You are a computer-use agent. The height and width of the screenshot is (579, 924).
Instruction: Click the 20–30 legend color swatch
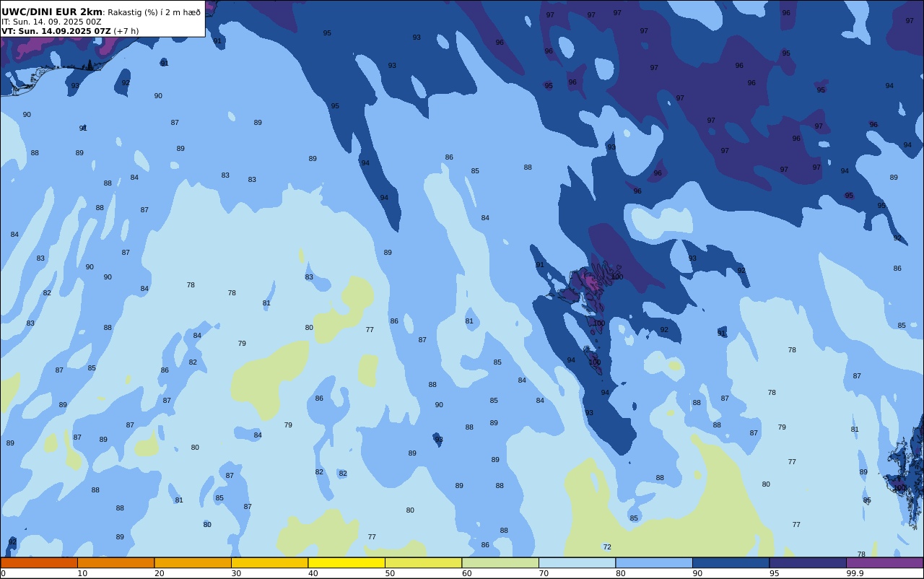point(193,562)
